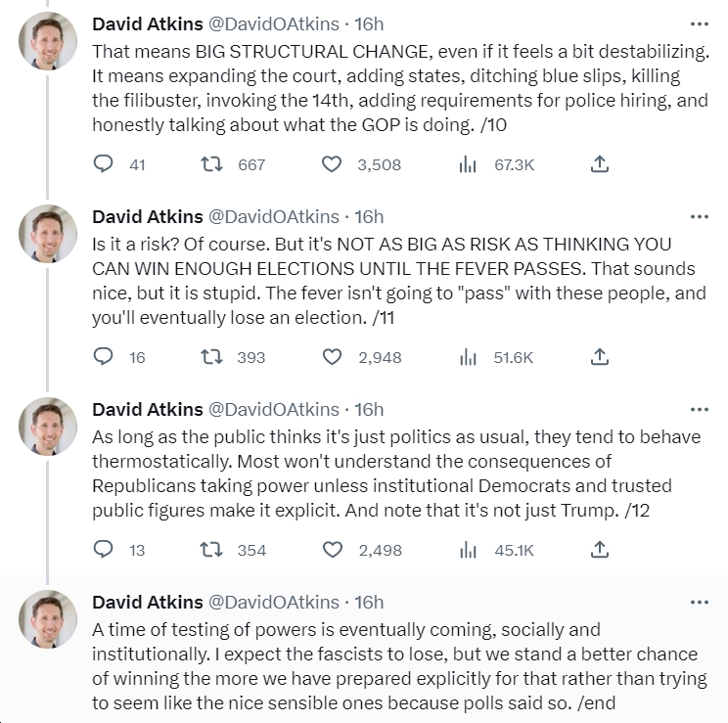This screenshot has width=728, height=723.
Task: Retweet the tweet with 667 retweets
Action: [211, 164]
